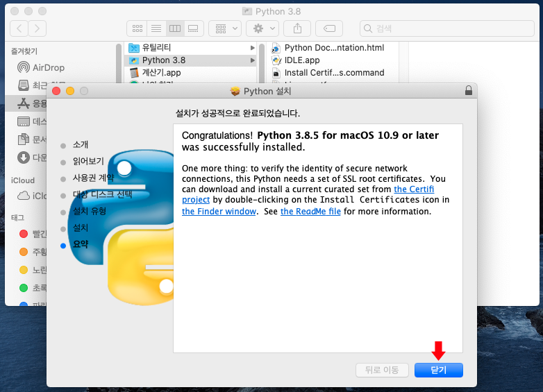The width and height of the screenshot is (543, 392).
Task: Open the Certifi project link
Action: point(414,189)
